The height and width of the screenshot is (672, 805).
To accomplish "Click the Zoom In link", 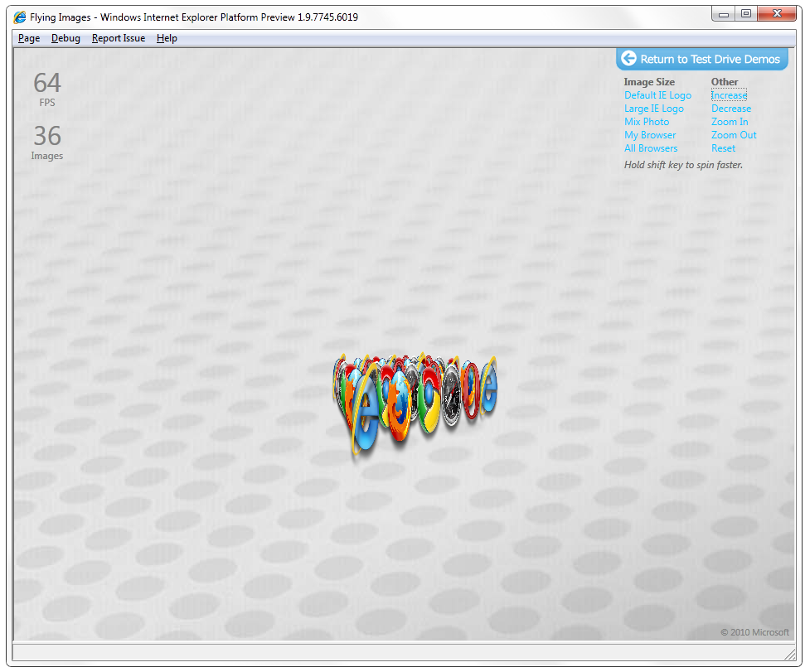I will click(x=730, y=122).
